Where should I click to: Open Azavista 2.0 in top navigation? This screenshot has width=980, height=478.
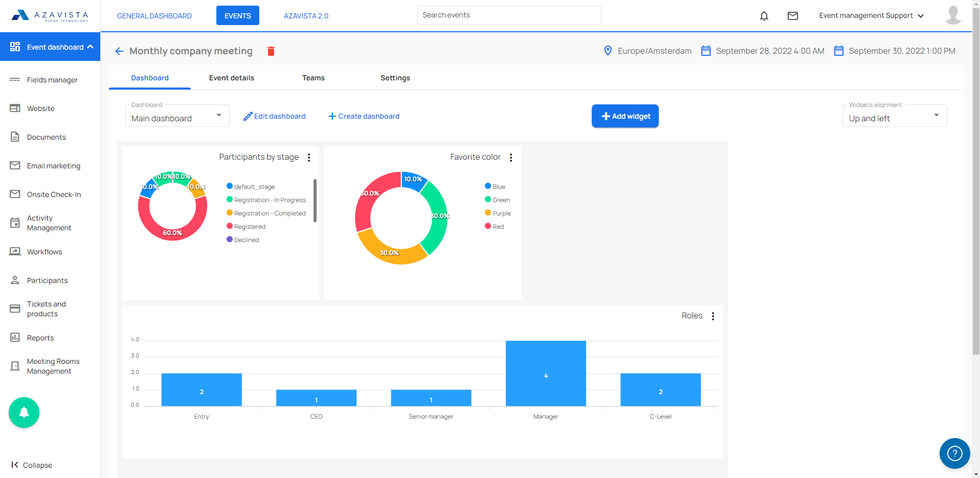306,16
